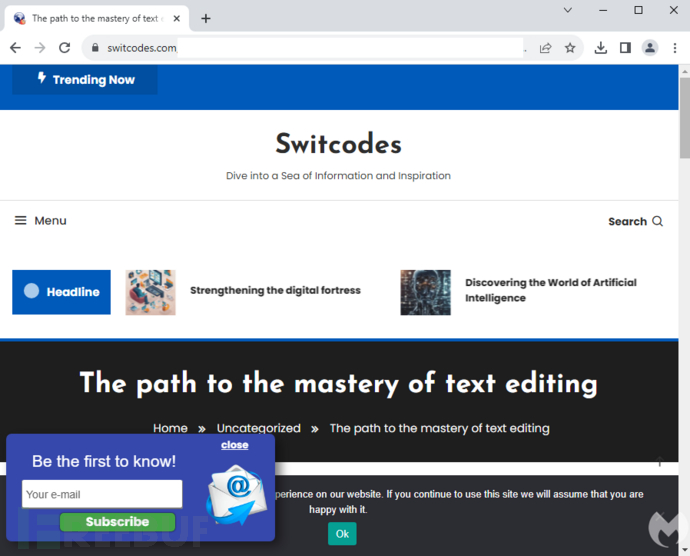Select 'The path to the mastery of text' tab
Image resolution: width=690 pixels, height=556 pixels.
coord(95,18)
